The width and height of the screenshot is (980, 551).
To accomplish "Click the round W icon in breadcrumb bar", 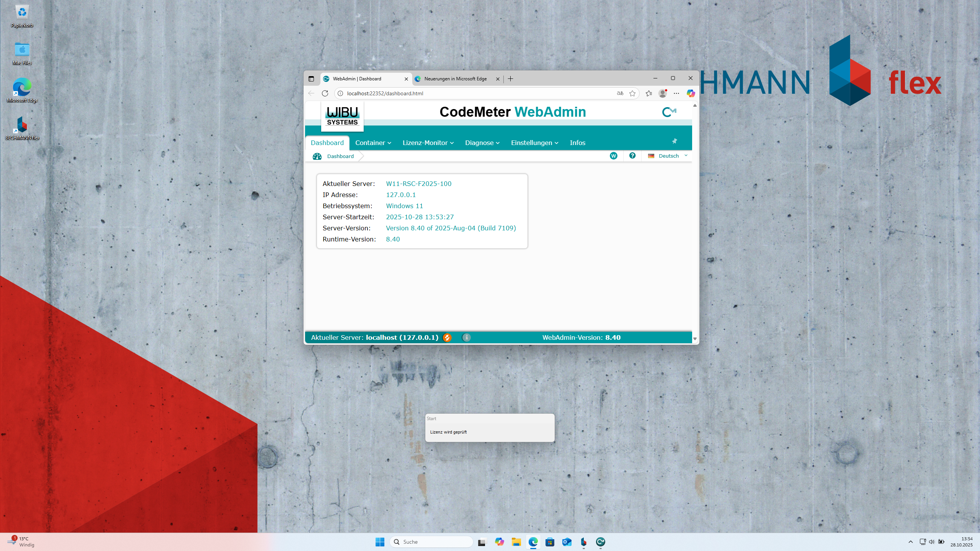I will (614, 156).
